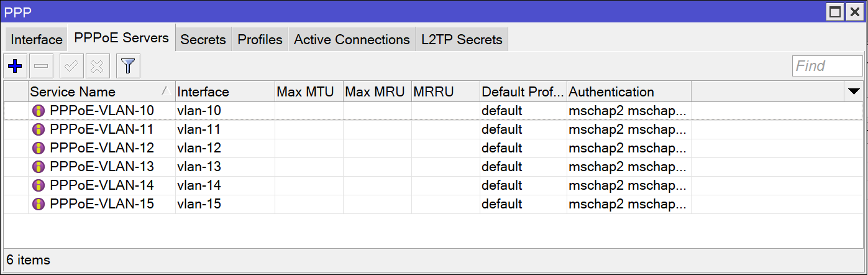The image size is (868, 275).
Task: Select the PPPoE-VLAN-10 server icon
Action: click(x=39, y=111)
